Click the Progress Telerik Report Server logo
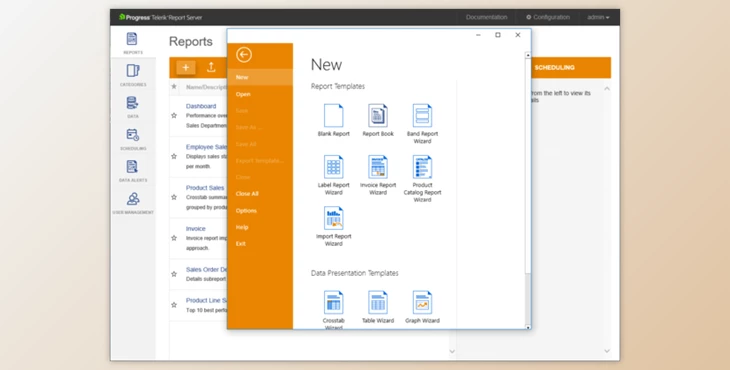The width and height of the screenshot is (730, 370). coord(161,17)
